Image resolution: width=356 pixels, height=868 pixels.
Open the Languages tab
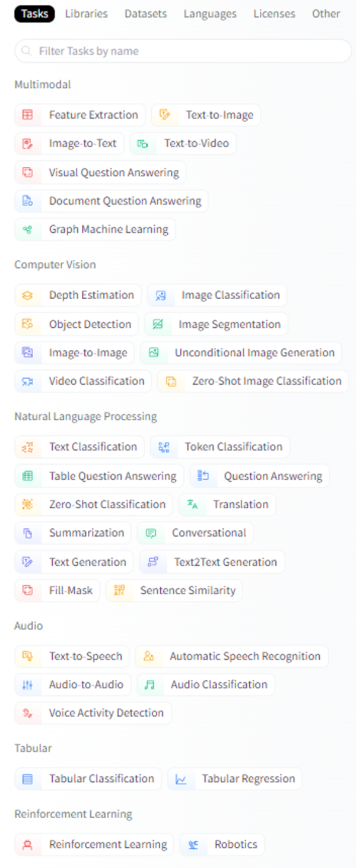point(209,13)
